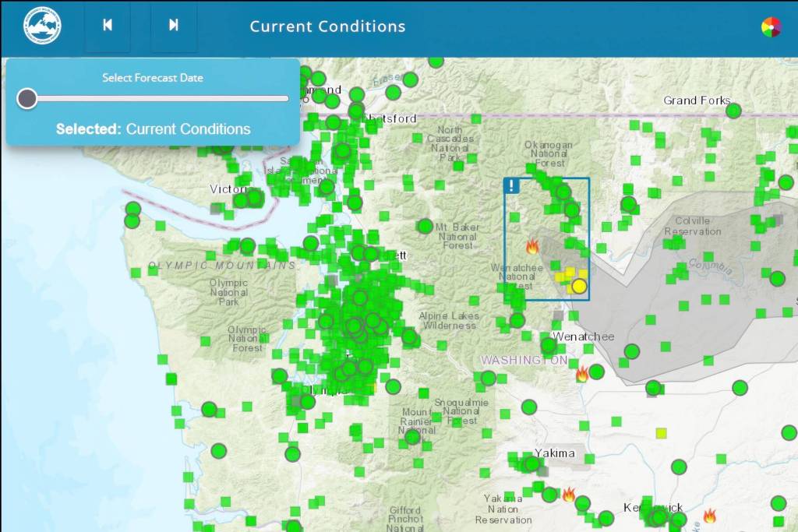Select the wildfire icon inside the blue alert box
798x532 pixels.
pyautogui.click(x=532, y=247)
